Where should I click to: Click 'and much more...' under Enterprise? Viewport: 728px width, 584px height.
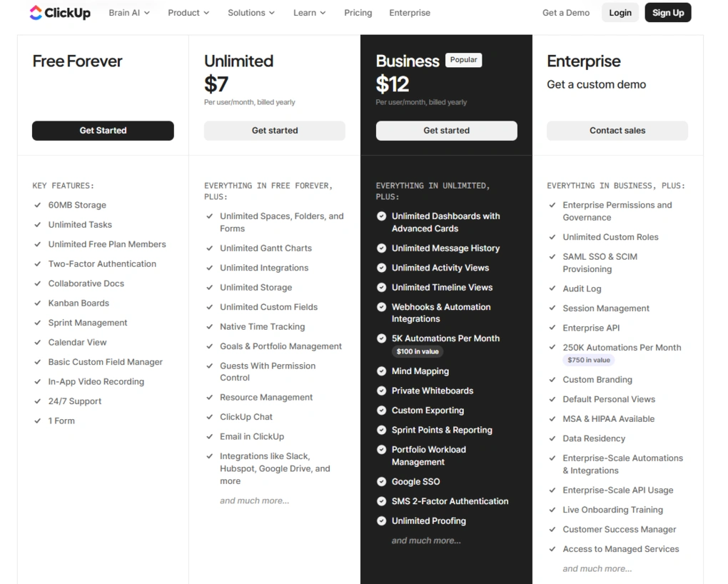click(x=597, y=569)
